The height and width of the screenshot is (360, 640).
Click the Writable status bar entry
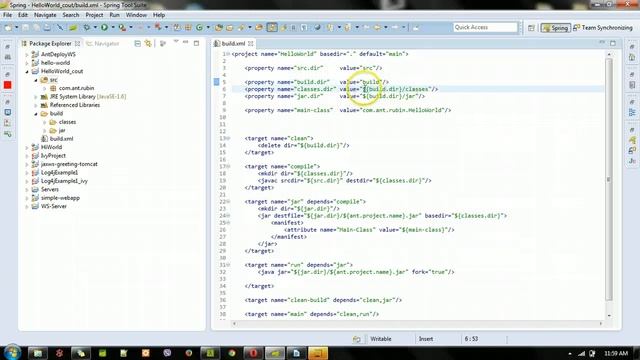coord(380,339)
